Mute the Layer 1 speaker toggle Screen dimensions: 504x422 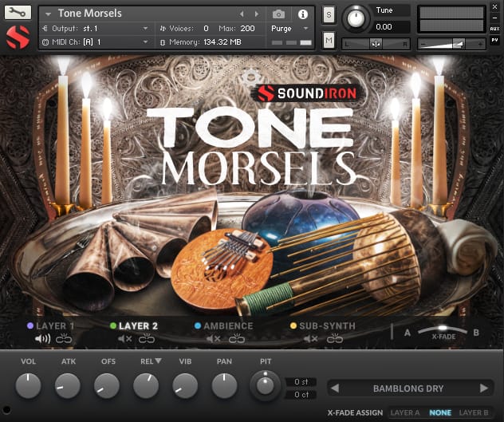click(x=42, y=339)
